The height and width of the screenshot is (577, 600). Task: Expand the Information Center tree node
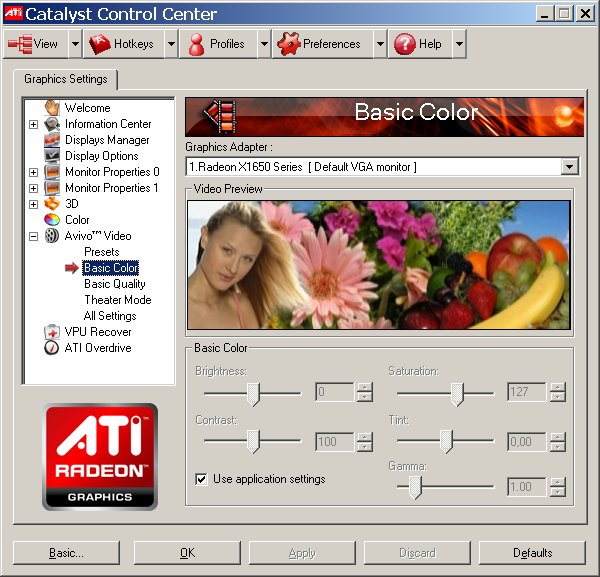(34, 124)
